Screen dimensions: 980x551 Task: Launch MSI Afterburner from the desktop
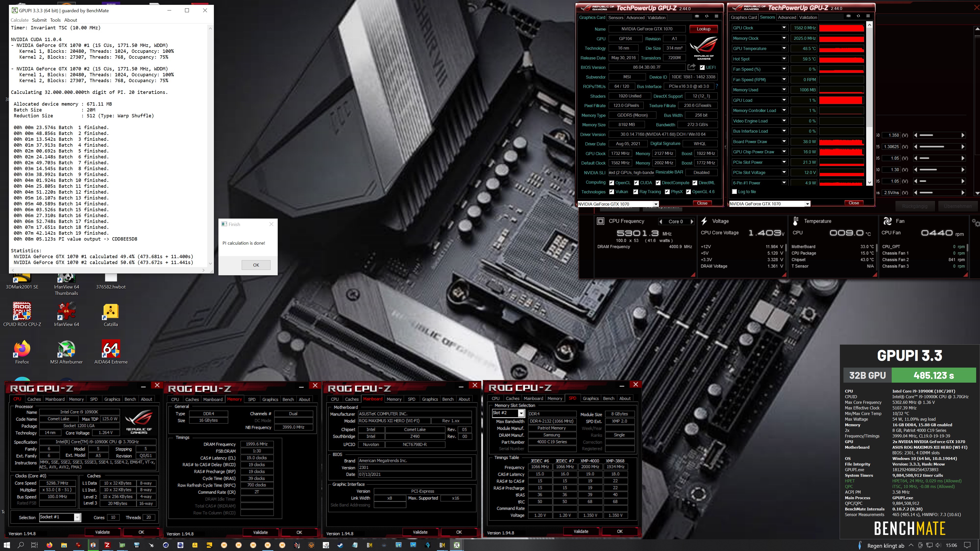point(67,352)
